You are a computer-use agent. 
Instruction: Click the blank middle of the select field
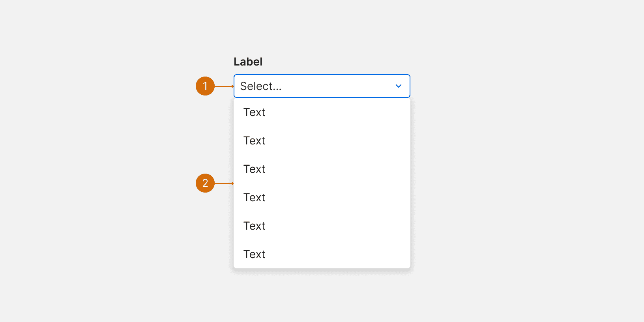(335, 86)
